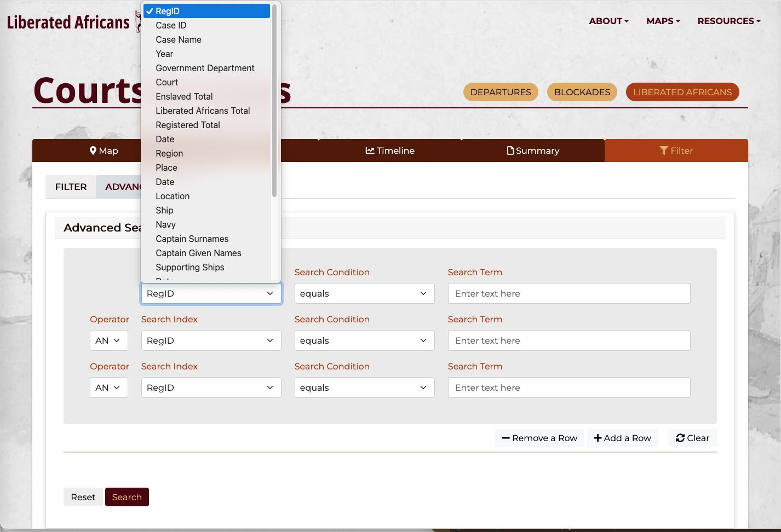Click the minus icon on Remove a Row

[x=506, y=438]
